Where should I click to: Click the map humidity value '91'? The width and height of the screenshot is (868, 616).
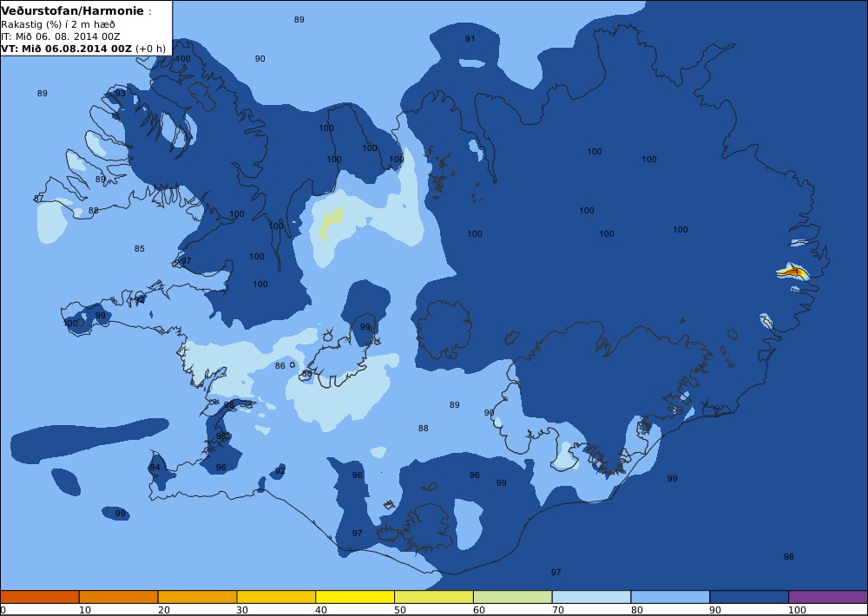470,39
